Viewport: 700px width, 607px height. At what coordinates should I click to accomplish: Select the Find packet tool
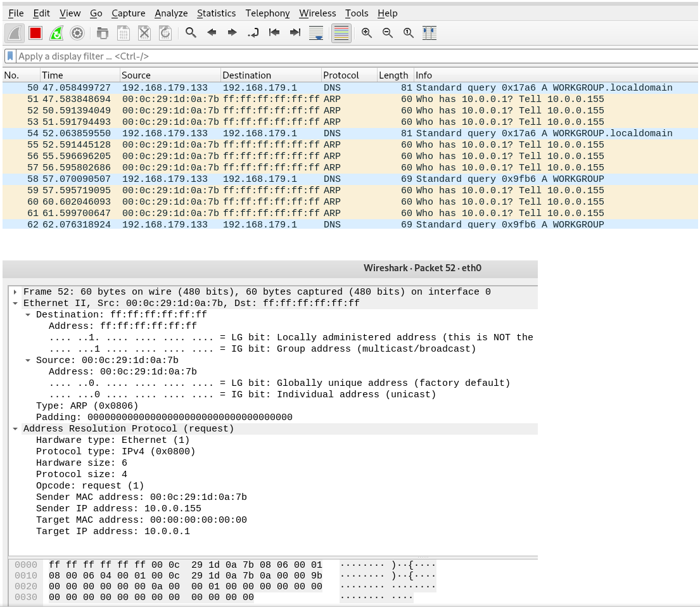(191, 33)
